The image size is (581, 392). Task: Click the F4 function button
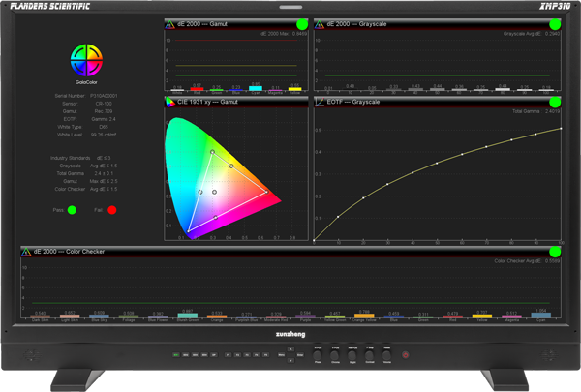click(x=257, y=355)
